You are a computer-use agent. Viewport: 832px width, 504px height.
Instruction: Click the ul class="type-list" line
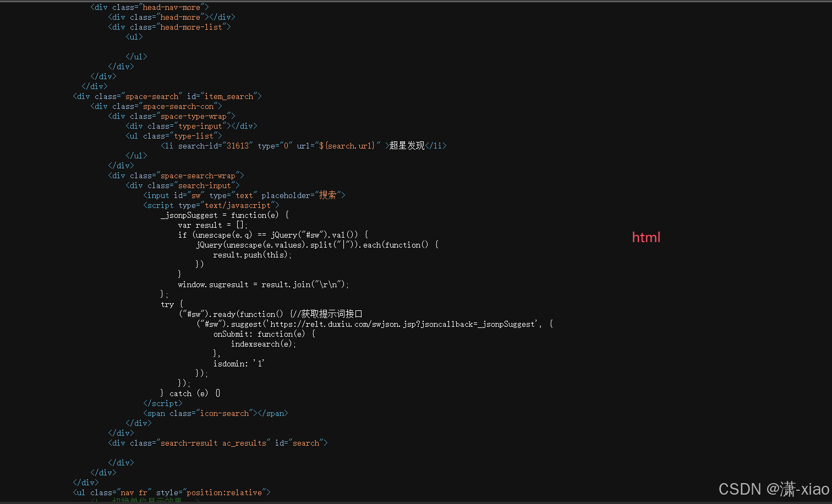174,136
